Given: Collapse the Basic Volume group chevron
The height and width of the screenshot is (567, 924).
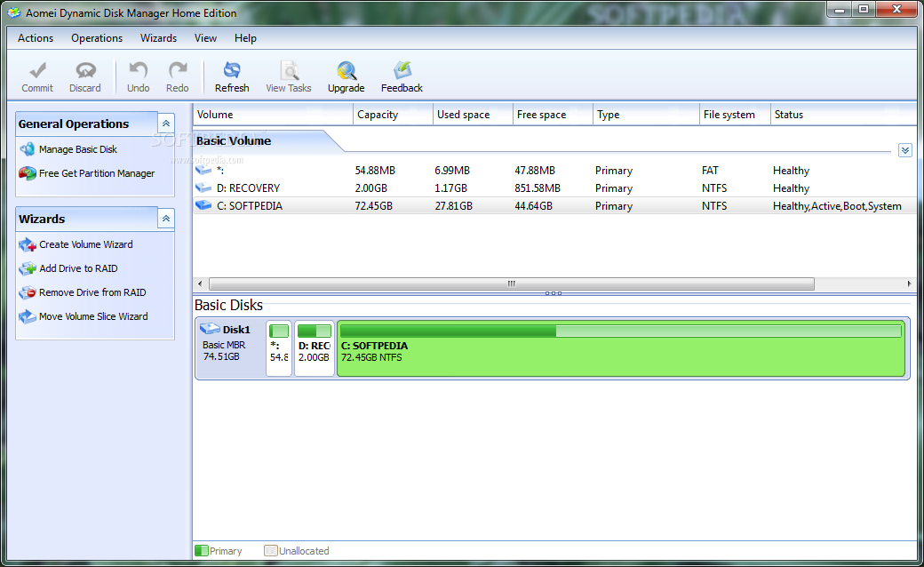Looking at the screenshot, I should [905, 150].
